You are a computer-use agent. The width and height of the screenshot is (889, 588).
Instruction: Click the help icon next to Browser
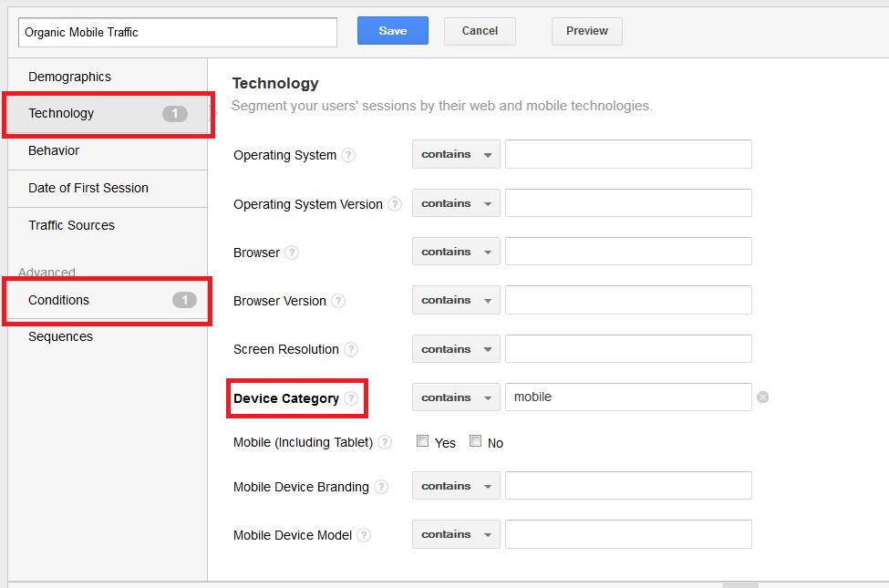[x=292, y=253]
